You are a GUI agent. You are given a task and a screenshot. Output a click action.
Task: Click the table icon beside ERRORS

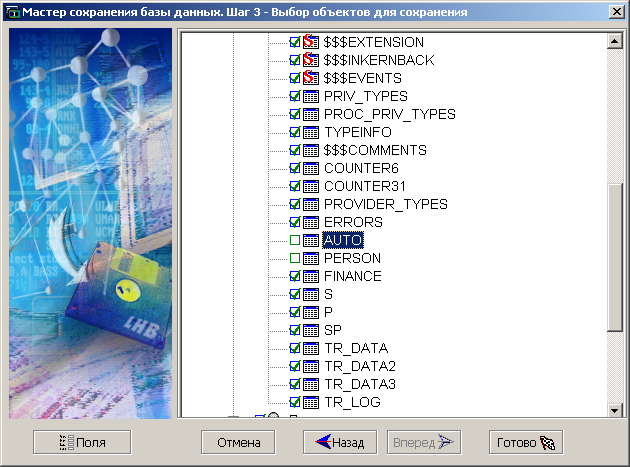click(x=310, y=222)
